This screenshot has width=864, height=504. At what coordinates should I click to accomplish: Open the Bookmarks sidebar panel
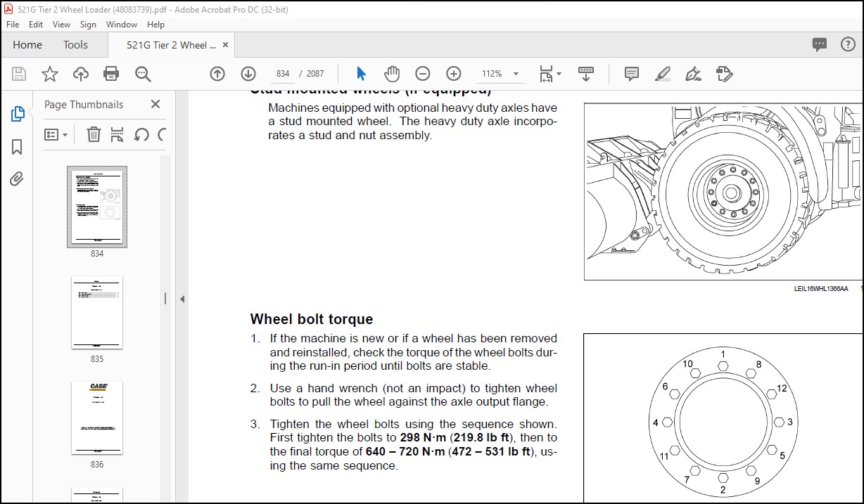pyautogui.click(x=17, y=147)
